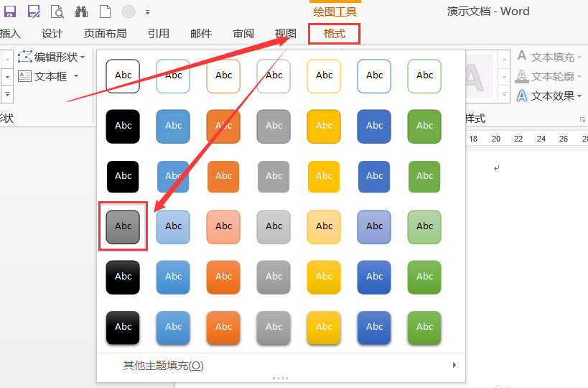This screenshot has width=588, height=388.
Task: Apply fifth-row black gradient Abc style
Action: pos(123,277)
